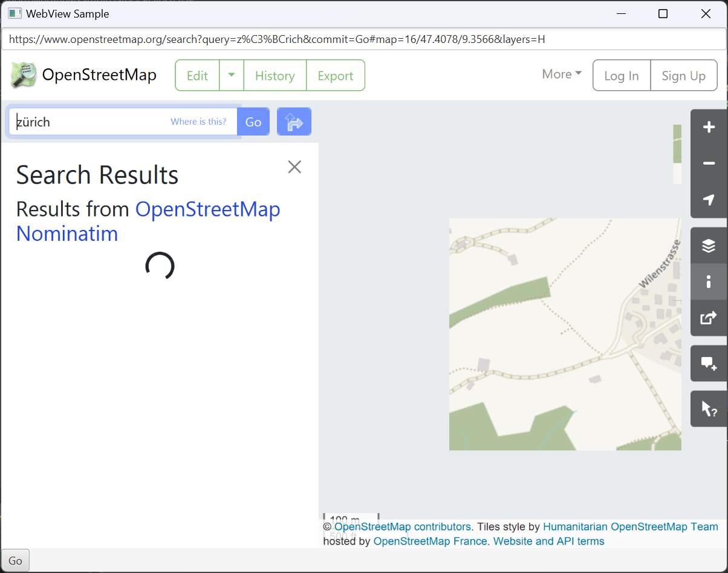Show my location on the map
The height and width of the screenshot is (573, 728).
[709, 200]
